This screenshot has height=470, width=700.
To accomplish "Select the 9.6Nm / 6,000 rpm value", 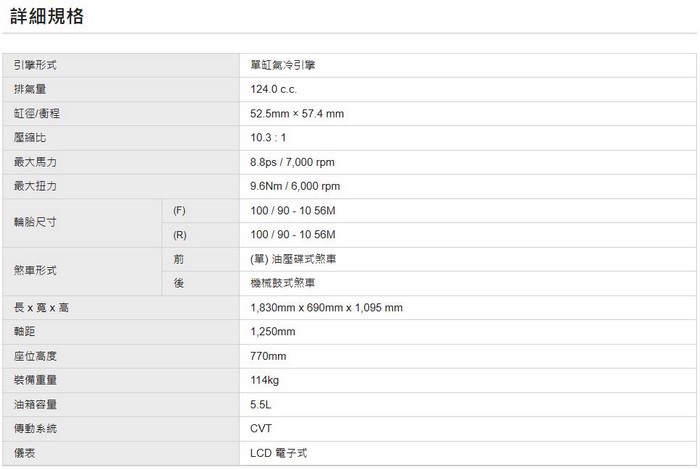I will click(x=295, y=186).
